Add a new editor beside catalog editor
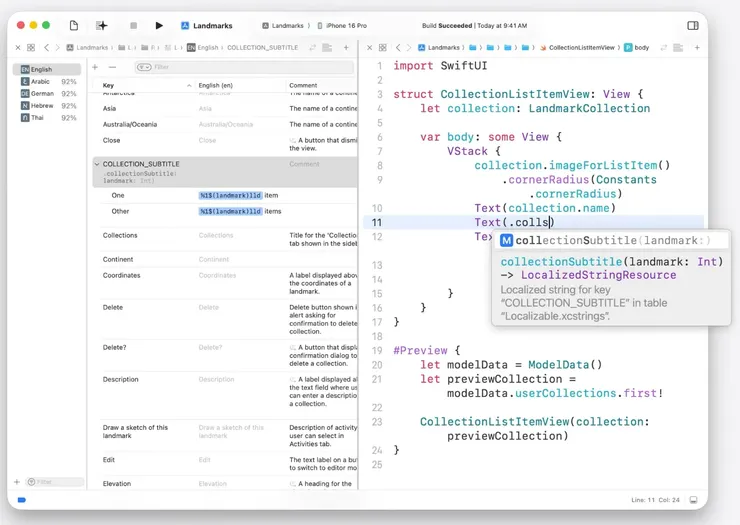The image size is (740, 525). 346,48
